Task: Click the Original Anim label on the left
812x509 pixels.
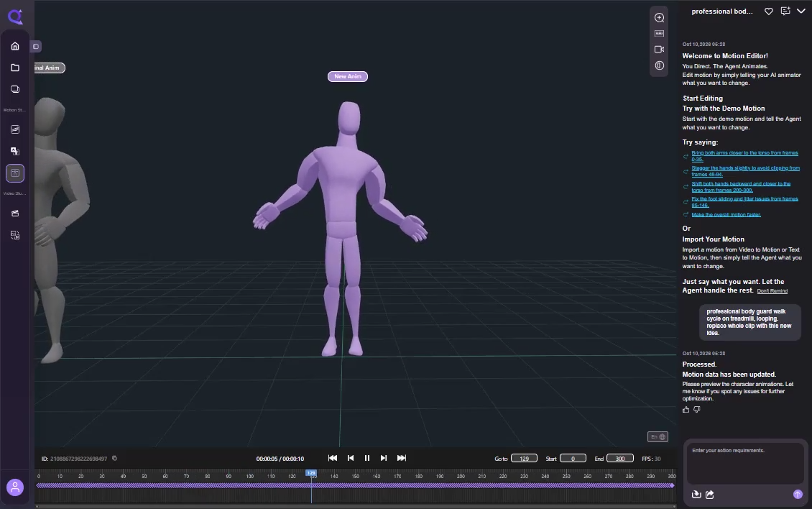Action: pos(49,68)
